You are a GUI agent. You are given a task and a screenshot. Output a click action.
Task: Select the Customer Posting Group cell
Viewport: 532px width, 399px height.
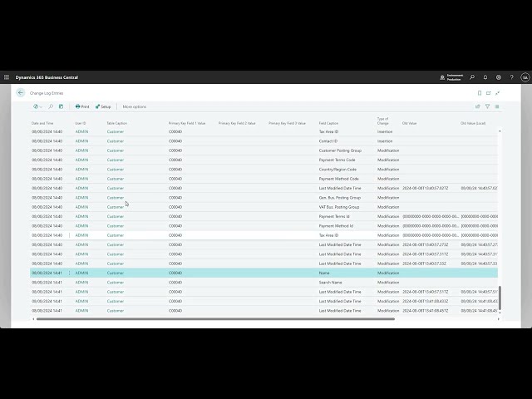[340, 150]
